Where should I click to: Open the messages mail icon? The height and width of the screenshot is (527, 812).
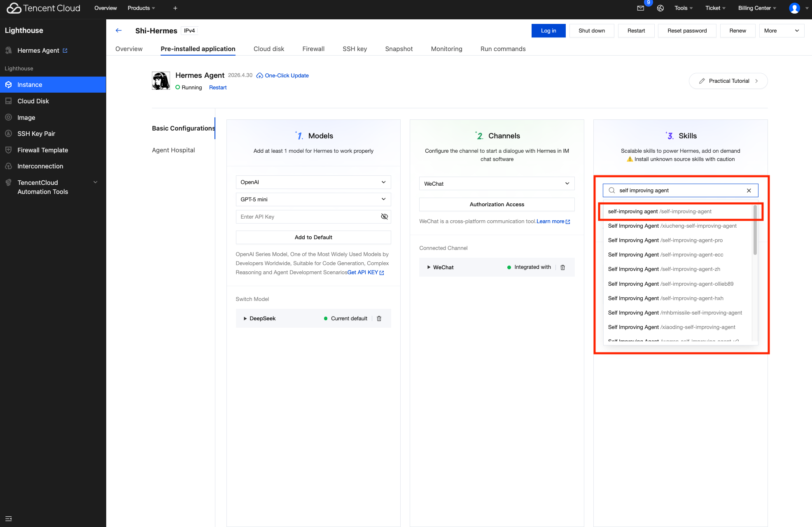pyautogui.click(x=640, y=8)
